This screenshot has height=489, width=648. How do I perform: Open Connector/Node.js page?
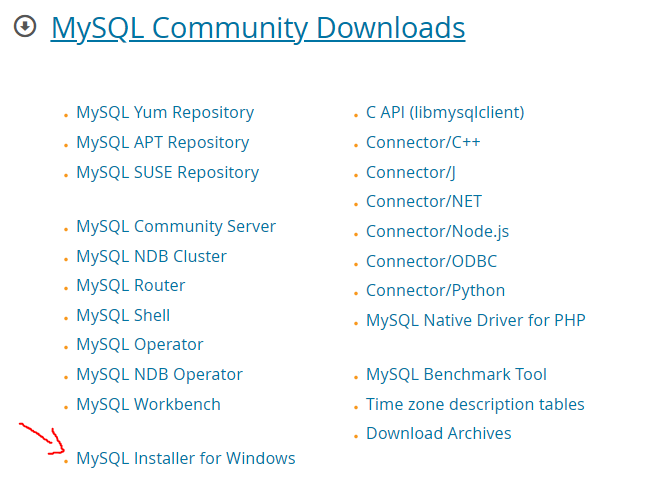pyautogui.click(x=437, y=231)
